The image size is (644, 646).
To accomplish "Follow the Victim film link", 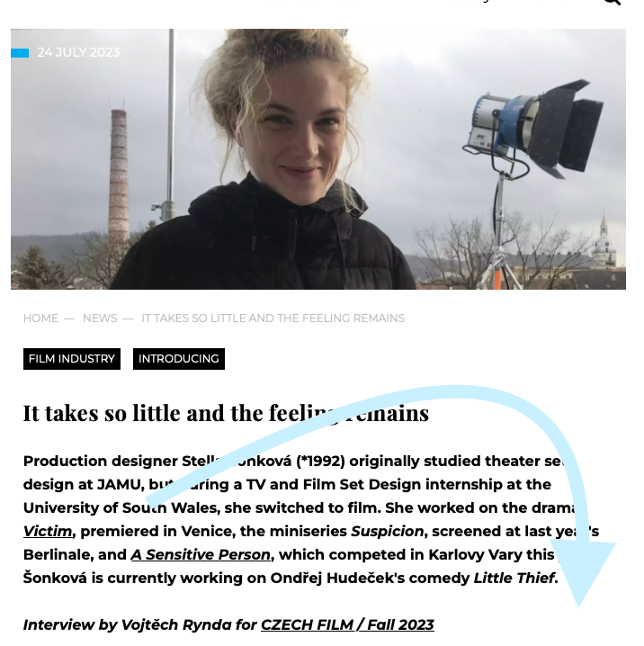I will [48, 532].
